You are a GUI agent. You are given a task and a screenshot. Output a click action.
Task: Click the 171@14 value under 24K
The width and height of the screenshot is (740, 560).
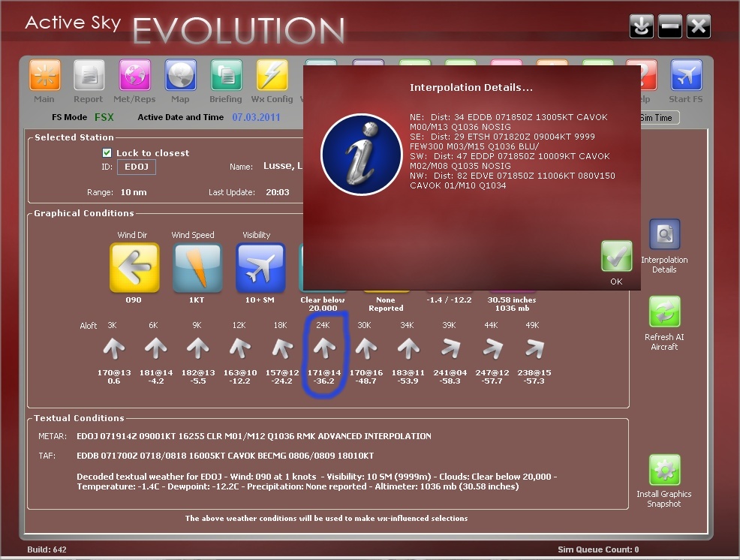point(324,372)
